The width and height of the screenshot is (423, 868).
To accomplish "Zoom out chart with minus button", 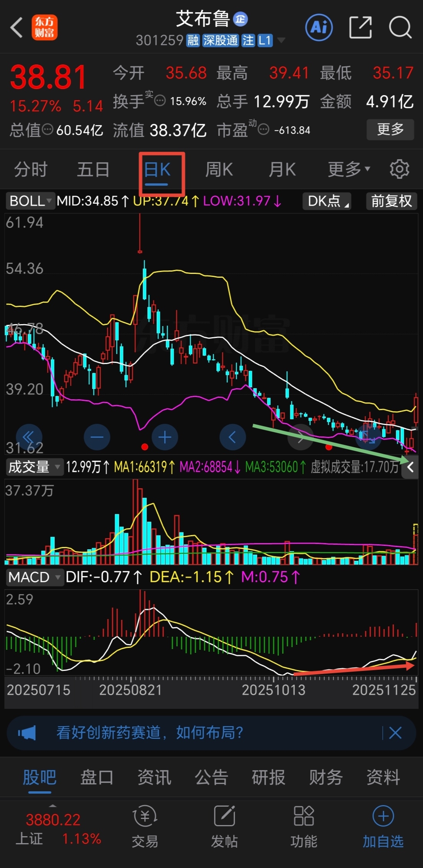I will click(x=97, y=437).
